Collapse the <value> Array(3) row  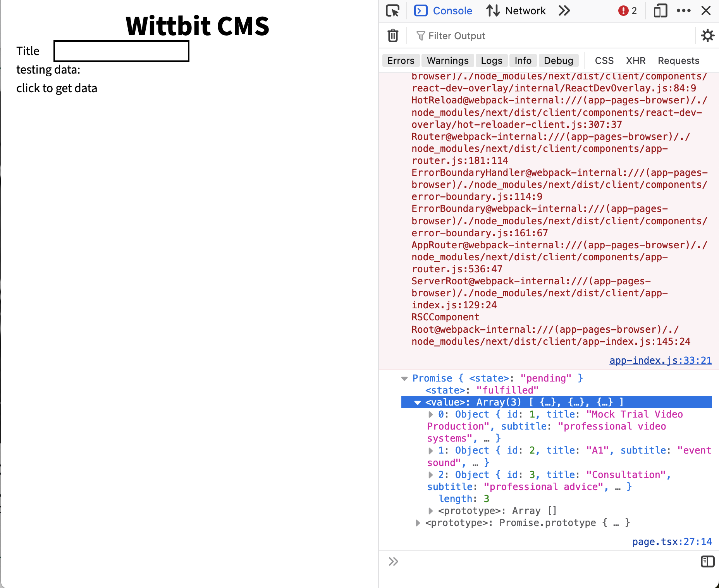point(417,402)
